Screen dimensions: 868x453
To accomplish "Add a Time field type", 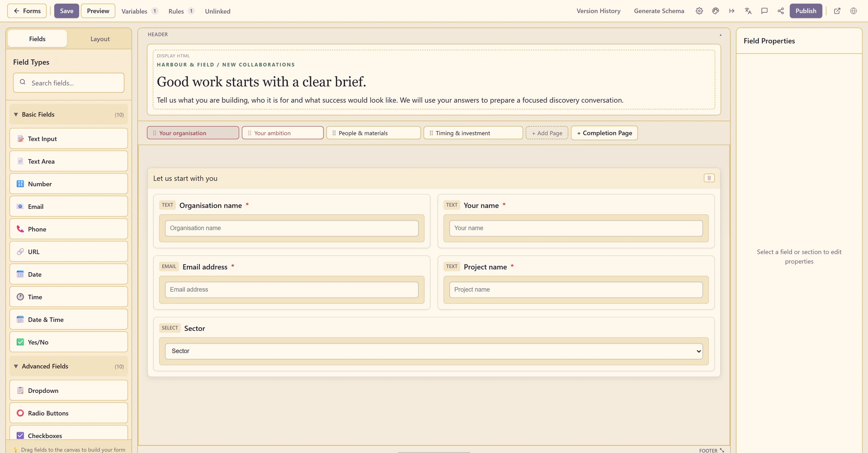I will click(x=69, y=297).
